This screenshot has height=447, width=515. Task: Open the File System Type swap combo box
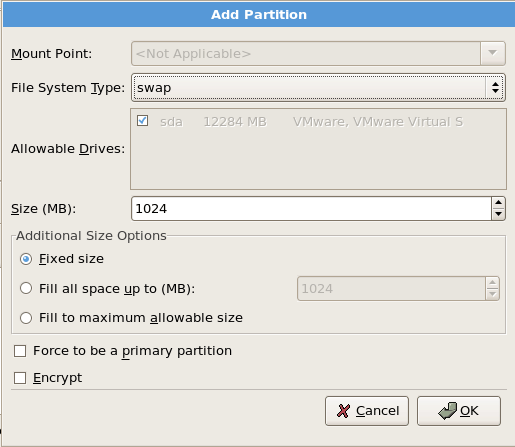(318, 88)
